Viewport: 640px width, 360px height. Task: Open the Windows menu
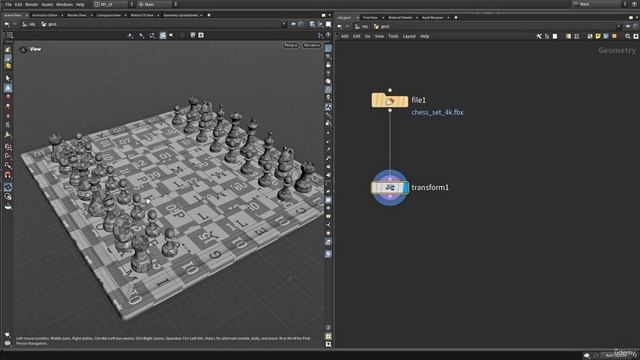[x=64, y=4]
